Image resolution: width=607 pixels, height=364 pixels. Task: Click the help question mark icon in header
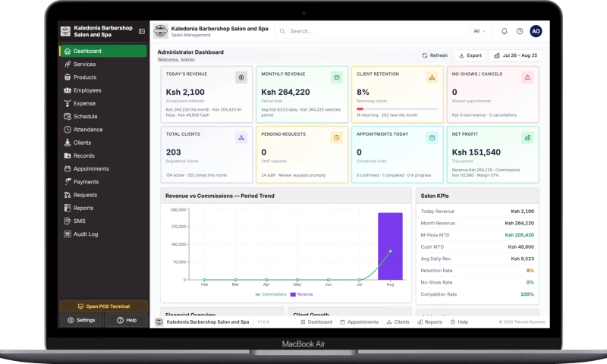520,31
